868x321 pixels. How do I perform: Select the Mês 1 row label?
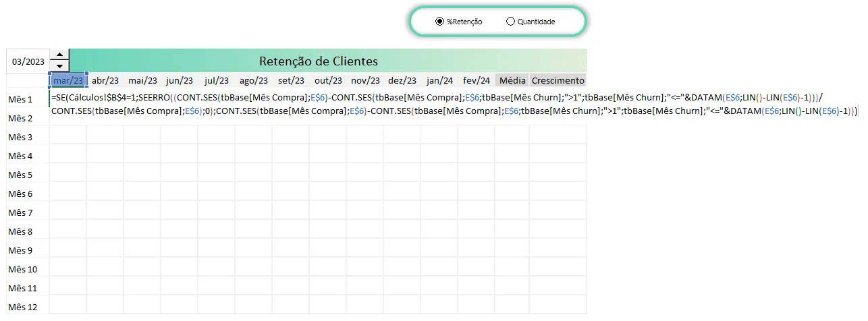[20, 99]
